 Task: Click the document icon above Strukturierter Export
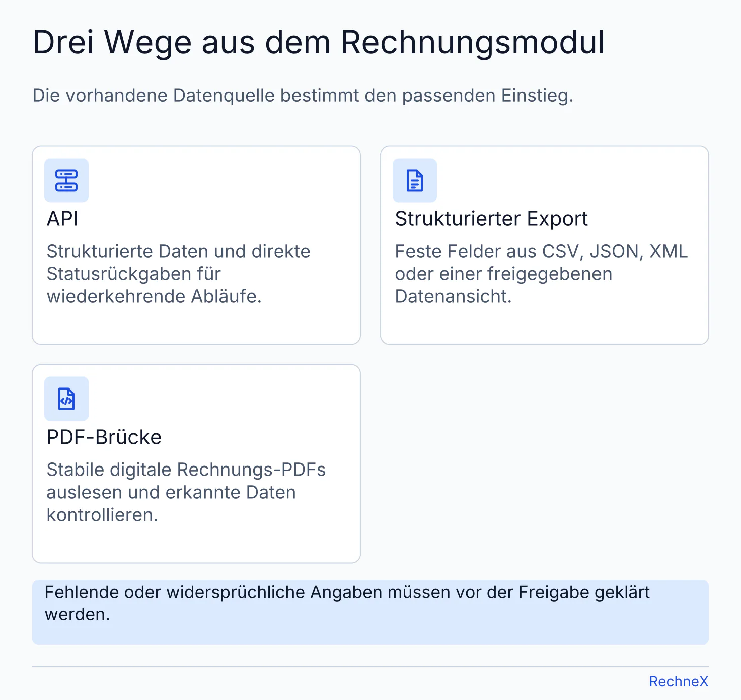click(x=415, y=181)
